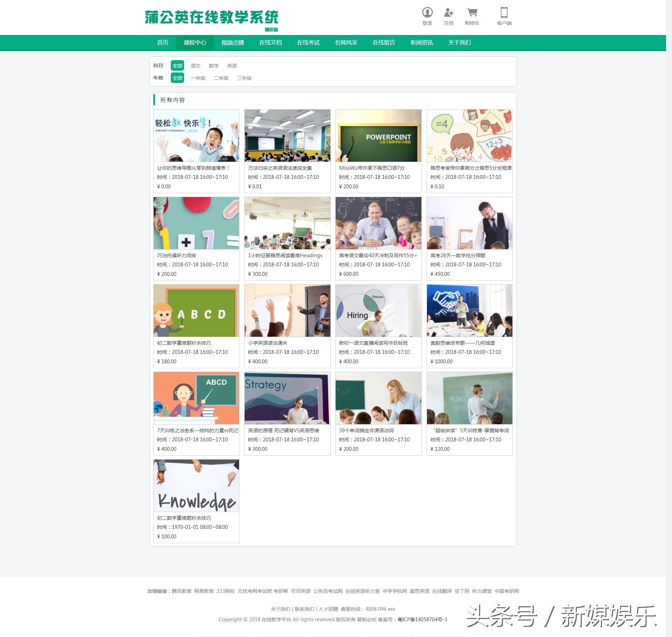This screenshot has width=672, height=637.
Task: Switch to the 视频点播 tab
Action: (x=233, y=42)
